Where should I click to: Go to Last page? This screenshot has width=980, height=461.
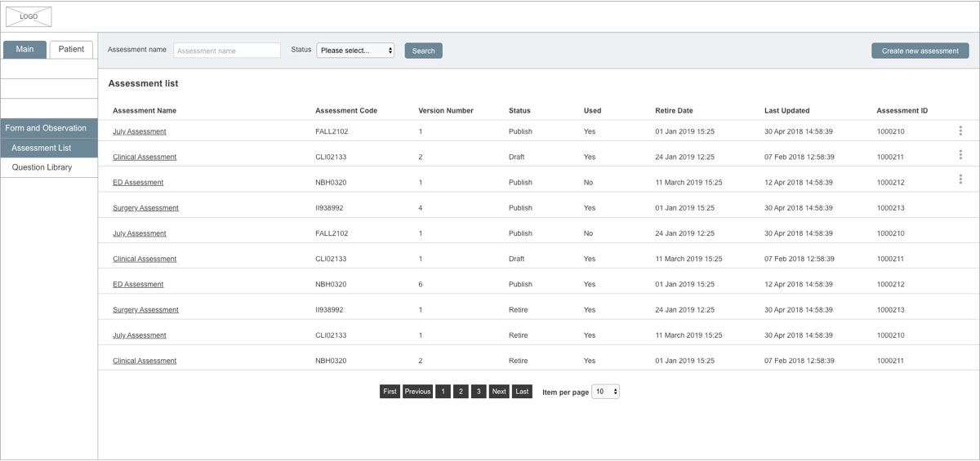523,392
